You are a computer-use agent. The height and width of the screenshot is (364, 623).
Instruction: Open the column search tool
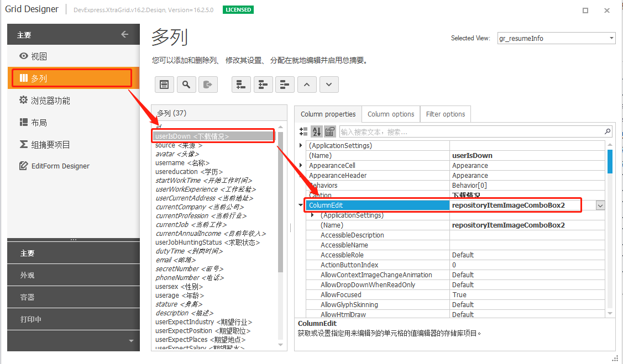[186, 84]
